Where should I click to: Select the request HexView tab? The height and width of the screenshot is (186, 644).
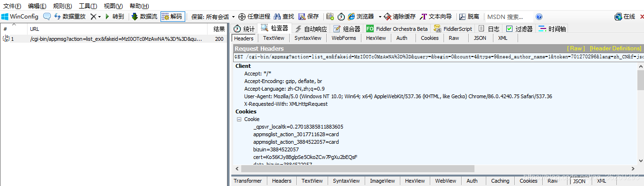coord(376,38)
